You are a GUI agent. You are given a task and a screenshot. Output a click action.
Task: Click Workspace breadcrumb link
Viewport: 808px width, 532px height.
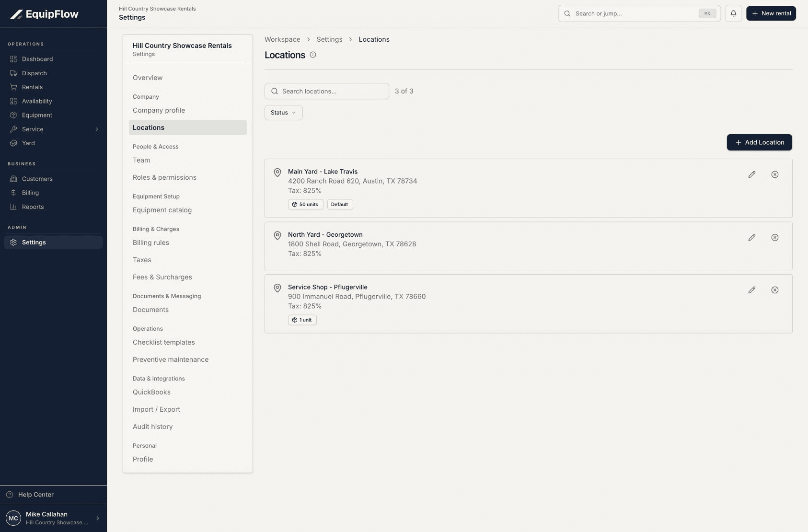coord(282,39)
